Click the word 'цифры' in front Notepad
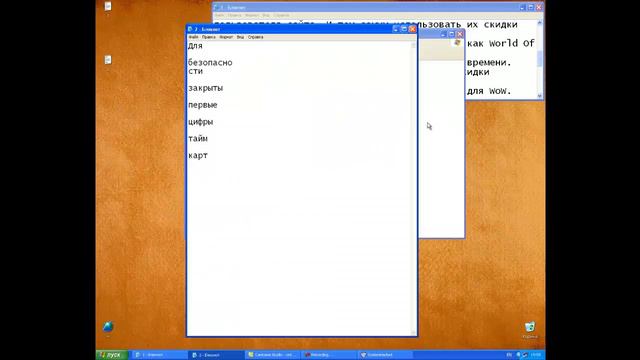The height and width of the screenshot is (360, 640). (x=200, y=122)
